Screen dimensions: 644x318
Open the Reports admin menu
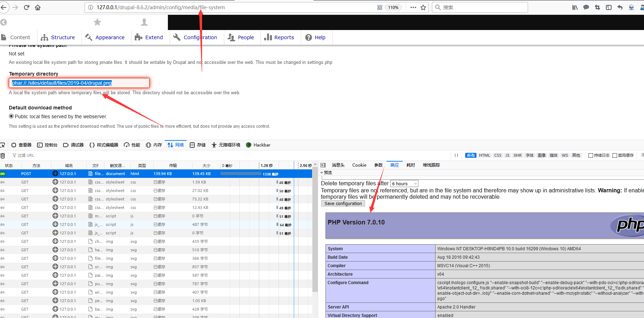pos(279,37)
